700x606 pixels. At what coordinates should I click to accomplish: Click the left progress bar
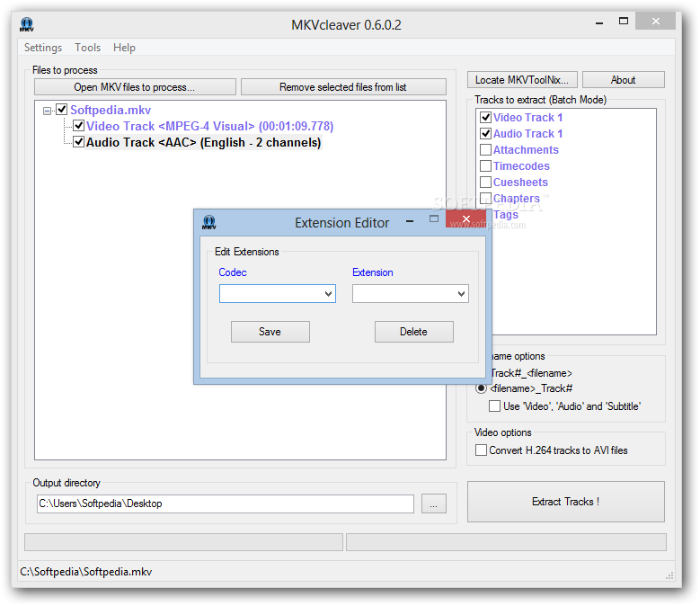183,542
